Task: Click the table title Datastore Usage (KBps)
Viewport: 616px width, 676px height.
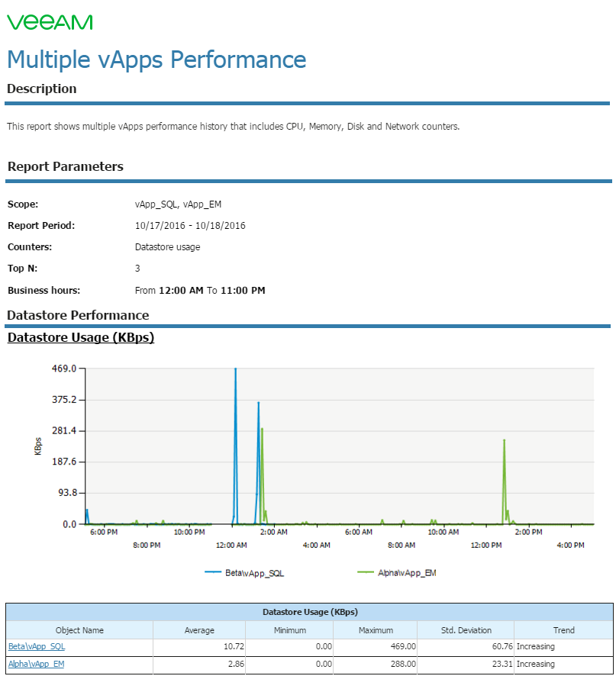Action: coord(310,612)
